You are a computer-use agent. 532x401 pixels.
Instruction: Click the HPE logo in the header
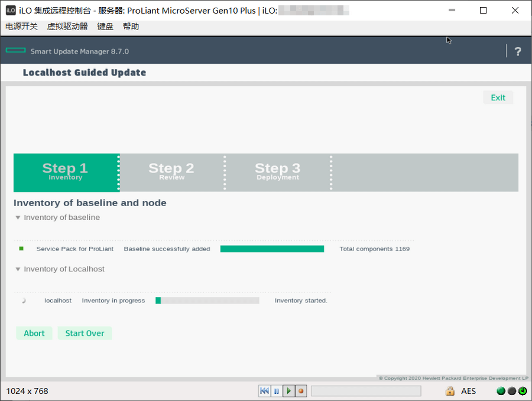[15, 51]
